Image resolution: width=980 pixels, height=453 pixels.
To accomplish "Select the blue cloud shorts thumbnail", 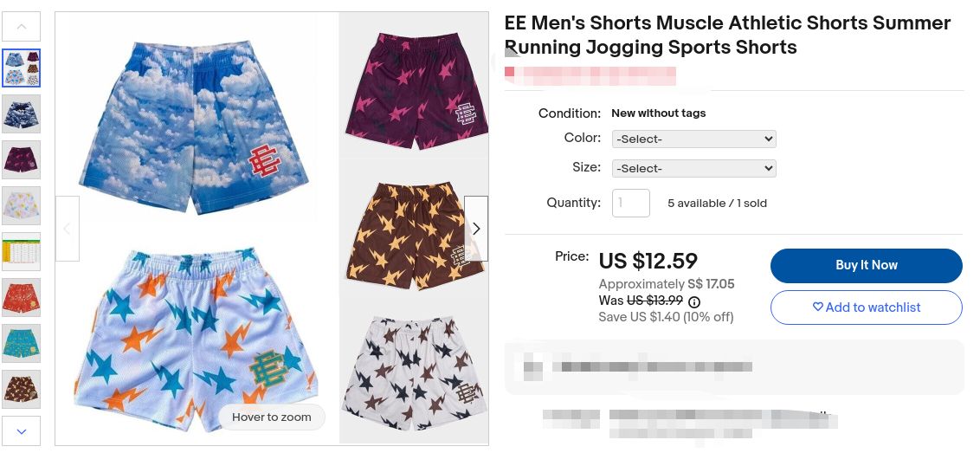I will pos(22,113).
